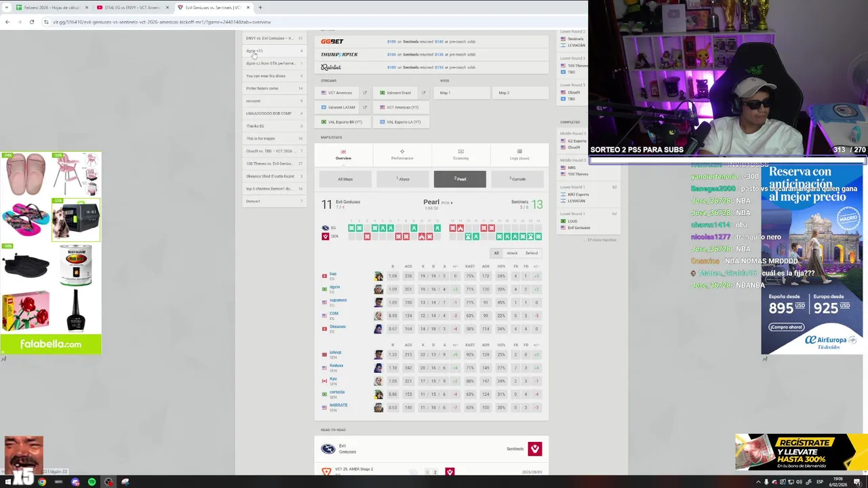
Task: Click dgzin's agent icon
Action: pos(378,289)
